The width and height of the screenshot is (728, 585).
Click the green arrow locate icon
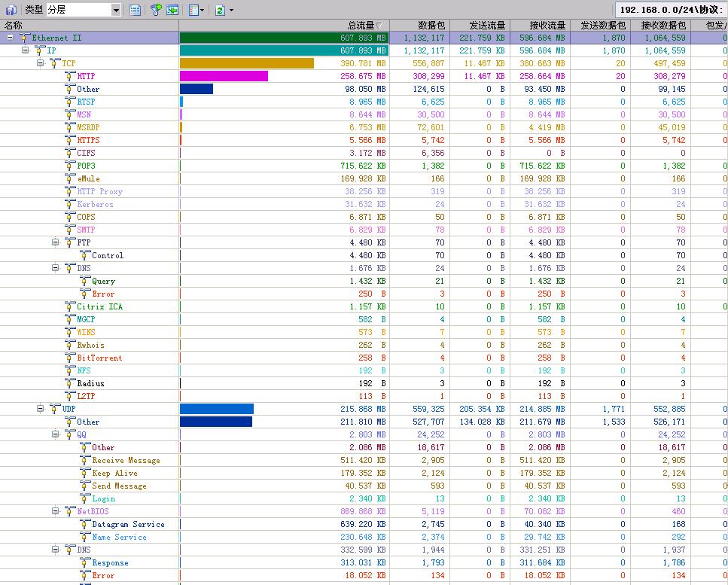tap(172, 10)
